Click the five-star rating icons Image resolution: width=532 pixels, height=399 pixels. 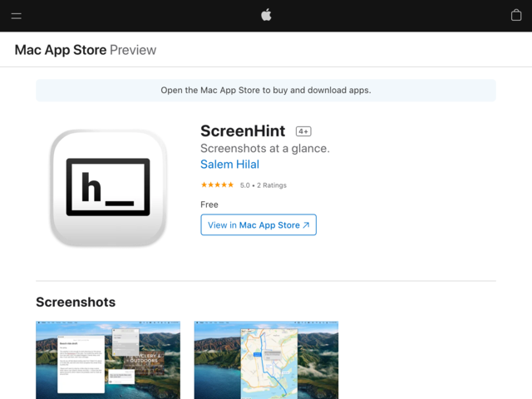[x=217, y=185]
